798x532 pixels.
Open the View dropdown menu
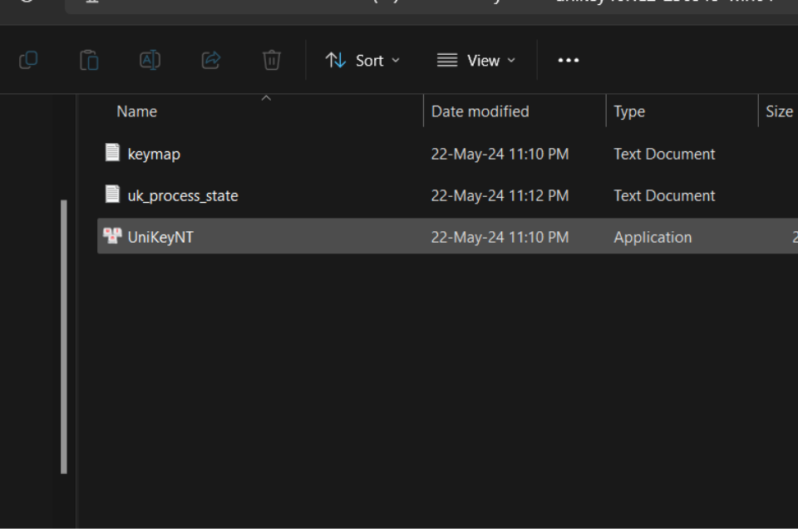[x=476, y=60]
